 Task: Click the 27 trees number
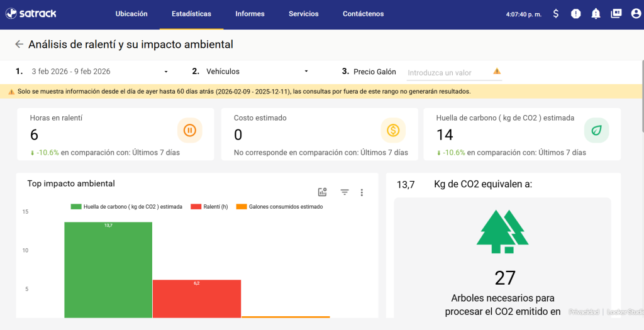[505, 278]
